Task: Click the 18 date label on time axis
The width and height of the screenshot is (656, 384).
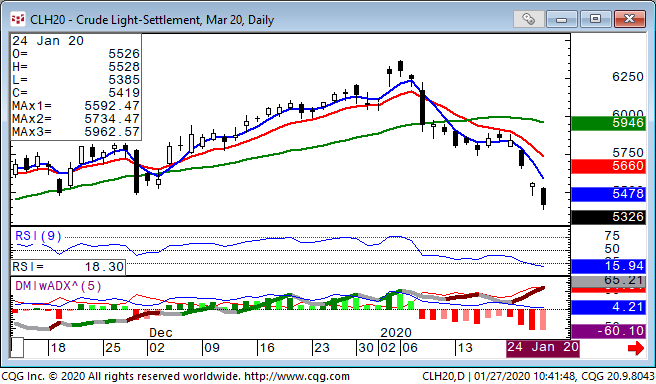Action: 58,348
